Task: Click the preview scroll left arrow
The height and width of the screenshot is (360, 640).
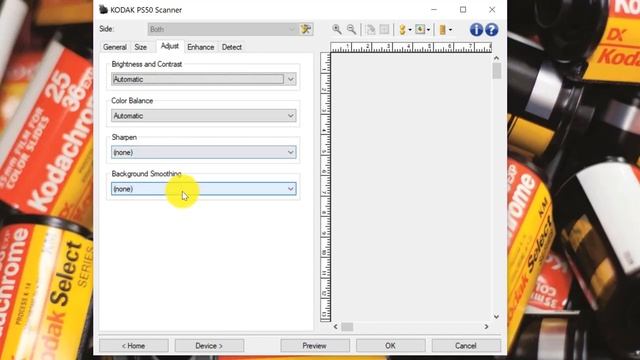Action: point(336,327)
